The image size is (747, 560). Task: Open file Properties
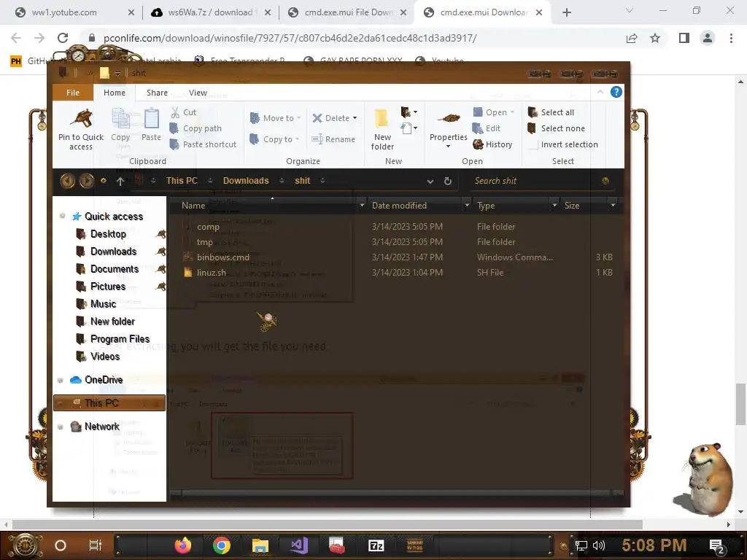pyautogui.click(x=449, y=127)
